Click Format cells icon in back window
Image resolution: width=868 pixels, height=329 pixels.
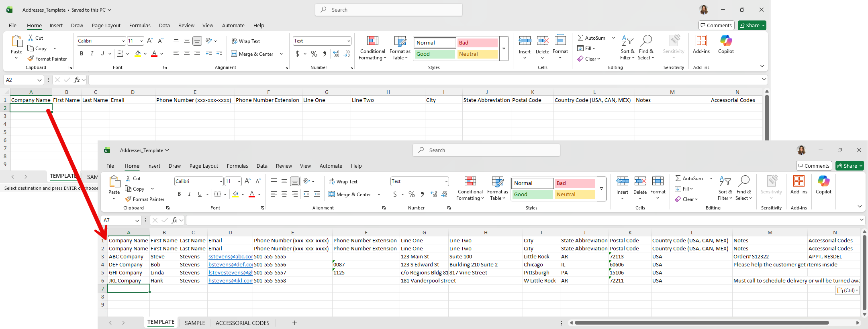click(560, 41)
